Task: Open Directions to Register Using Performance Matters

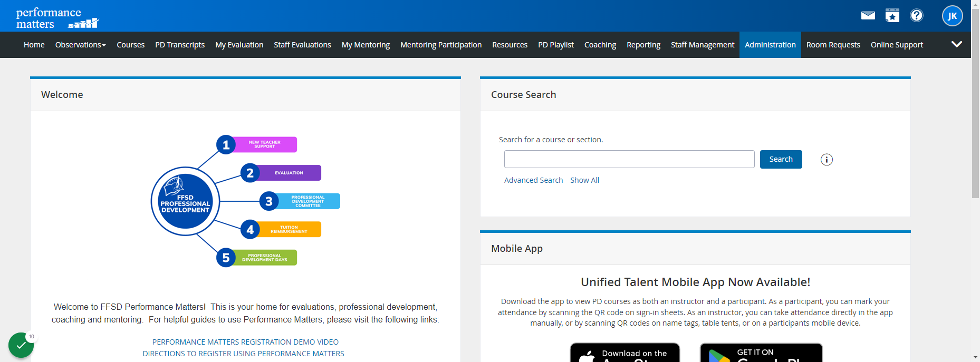Action: (x=243, y=354)
